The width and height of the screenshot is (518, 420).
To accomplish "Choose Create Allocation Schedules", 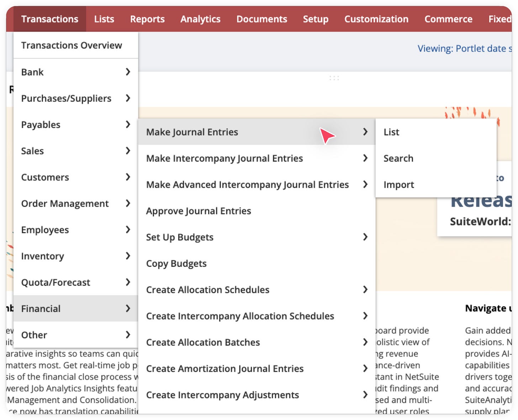I will (x=257, y=290).
